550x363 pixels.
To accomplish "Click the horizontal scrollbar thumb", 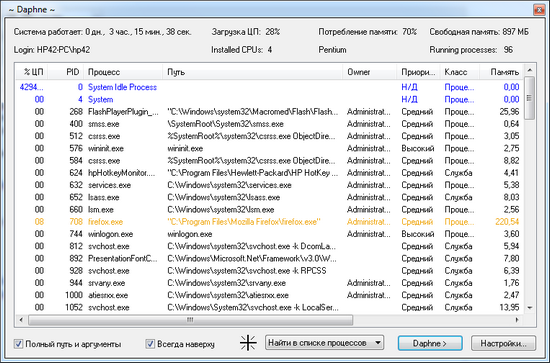I will point(190,320).
